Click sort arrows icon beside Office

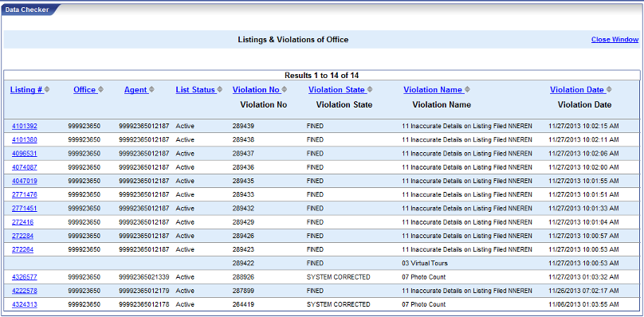click(x=100, y=89)
